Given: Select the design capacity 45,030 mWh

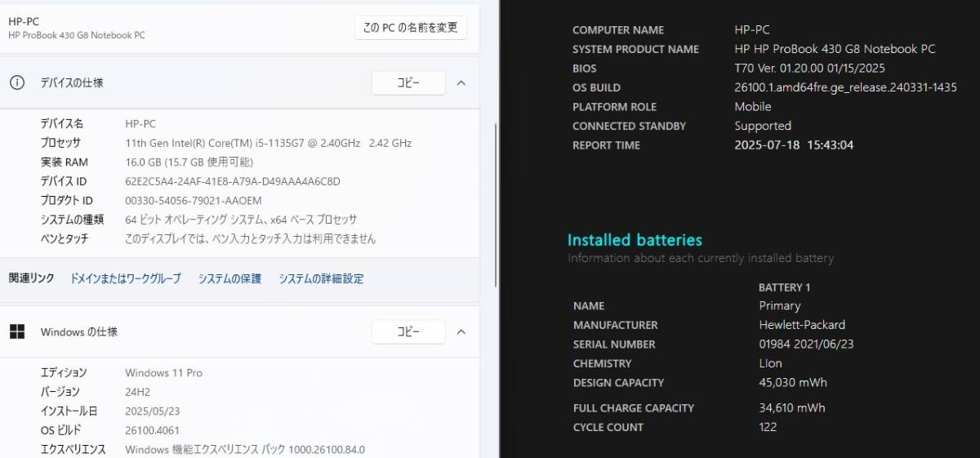Looking at the screenshot, I should pyautogui.click(x=792, y=383).
